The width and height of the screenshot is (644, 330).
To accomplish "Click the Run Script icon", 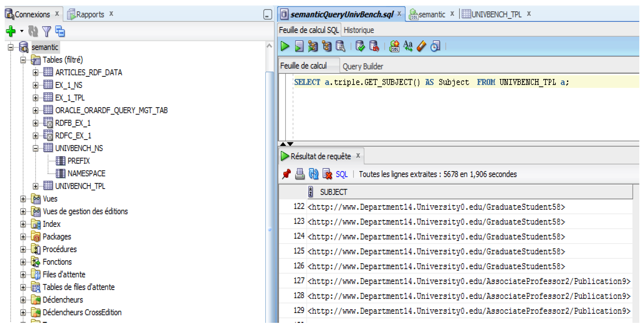I will (x=299, y=46).
